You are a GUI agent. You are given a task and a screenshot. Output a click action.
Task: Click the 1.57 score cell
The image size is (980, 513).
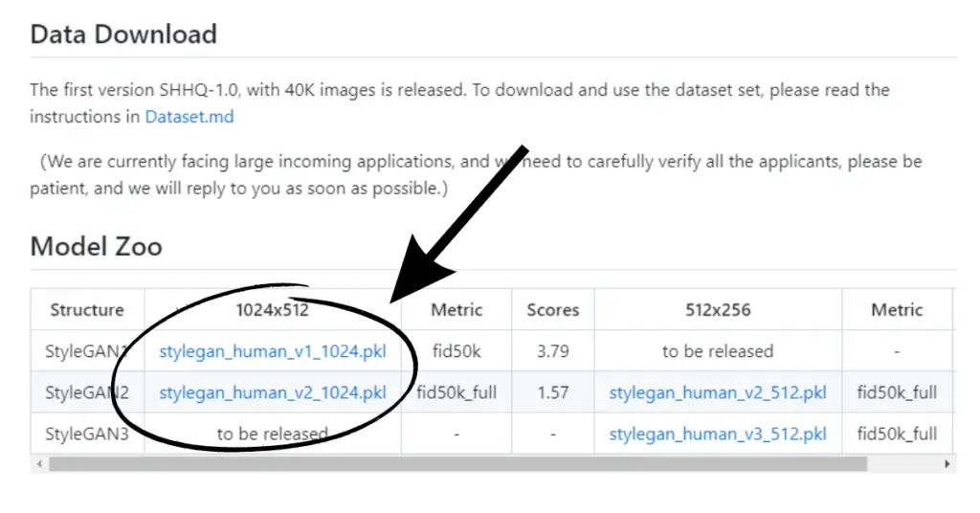coord(553,392)
